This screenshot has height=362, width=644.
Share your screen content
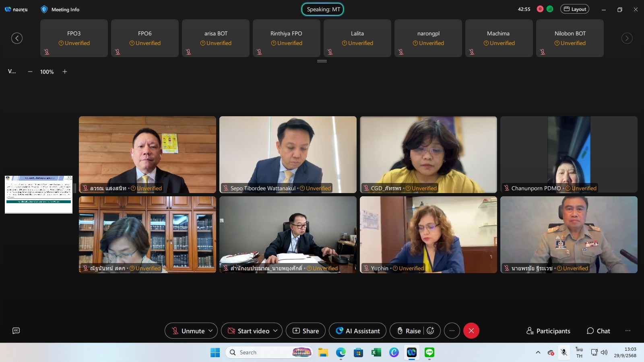(305, 331)
